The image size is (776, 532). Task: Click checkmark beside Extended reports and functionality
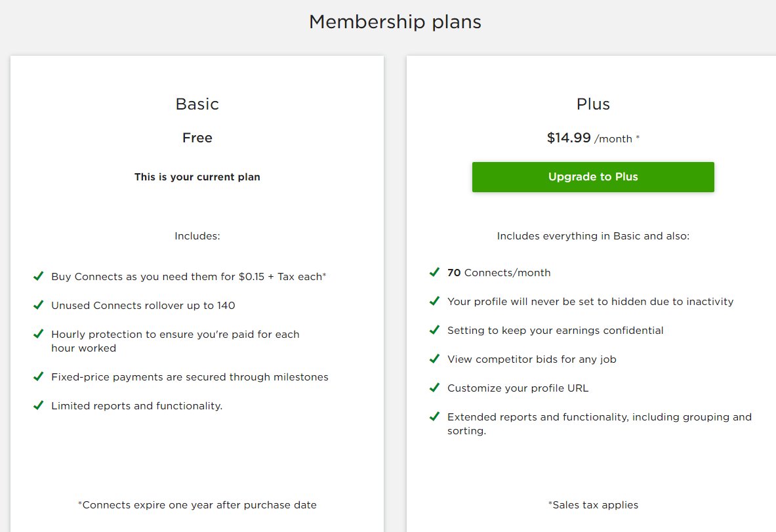(434, 417)
